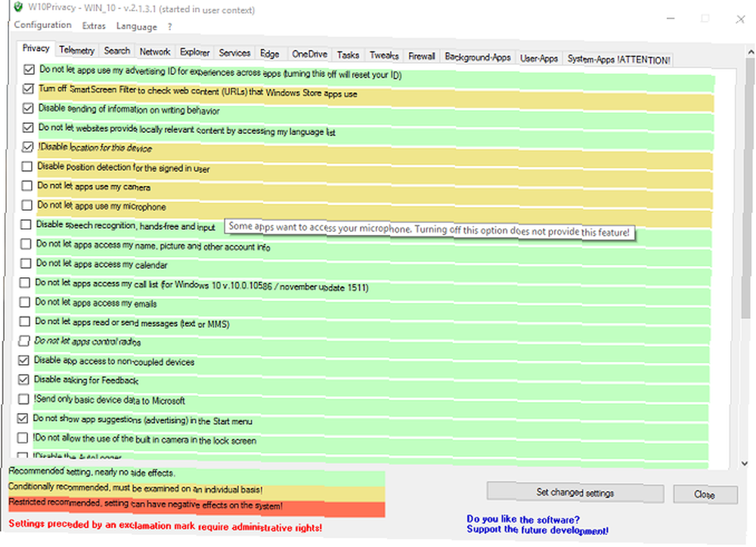Switch to the Tasks tab
756x547 pixels.
coord(348,55)
